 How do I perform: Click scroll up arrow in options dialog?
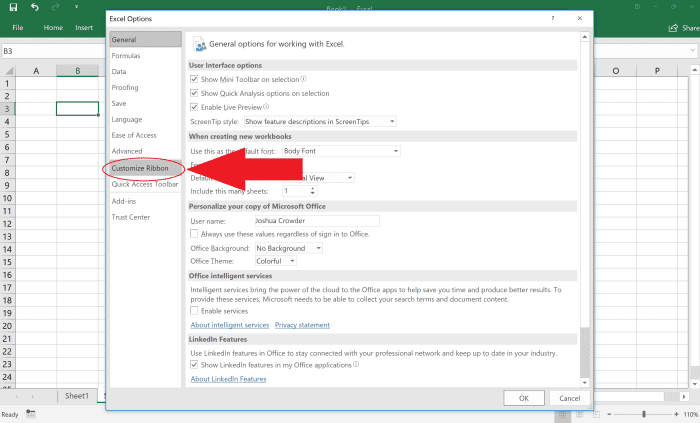pyautogui.click(x=585, y=37)
